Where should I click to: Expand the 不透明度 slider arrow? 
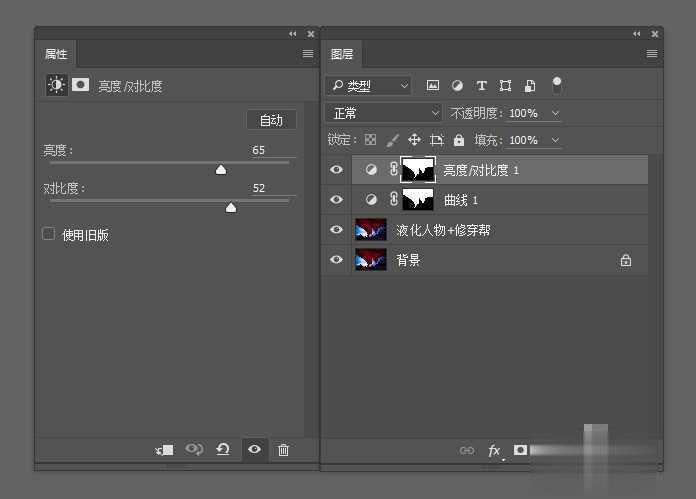(555, 114)
